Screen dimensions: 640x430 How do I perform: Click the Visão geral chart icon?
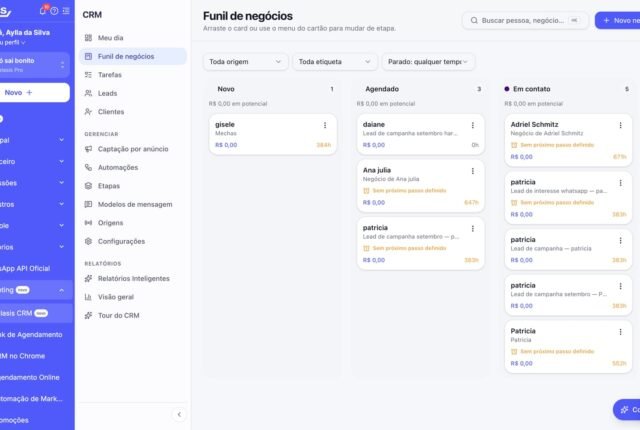88,297
